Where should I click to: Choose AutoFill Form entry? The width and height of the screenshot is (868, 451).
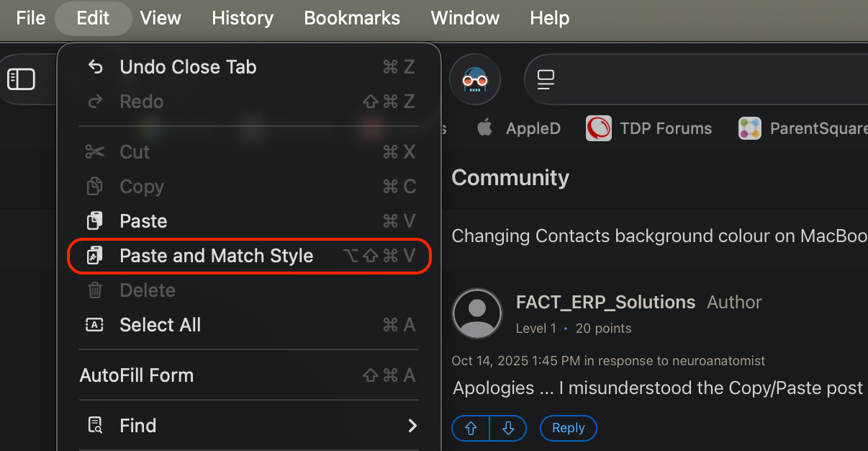136,375
